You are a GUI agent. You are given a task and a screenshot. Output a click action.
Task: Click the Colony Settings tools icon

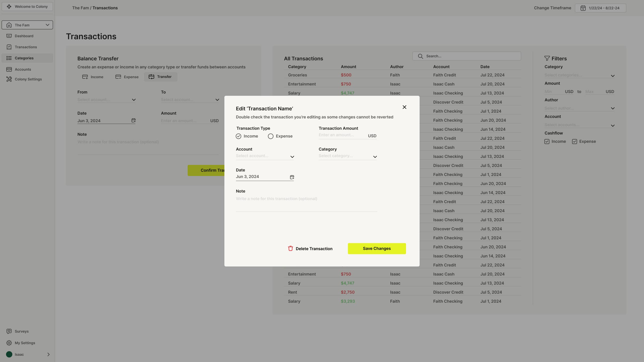click(x=9, y=79)
